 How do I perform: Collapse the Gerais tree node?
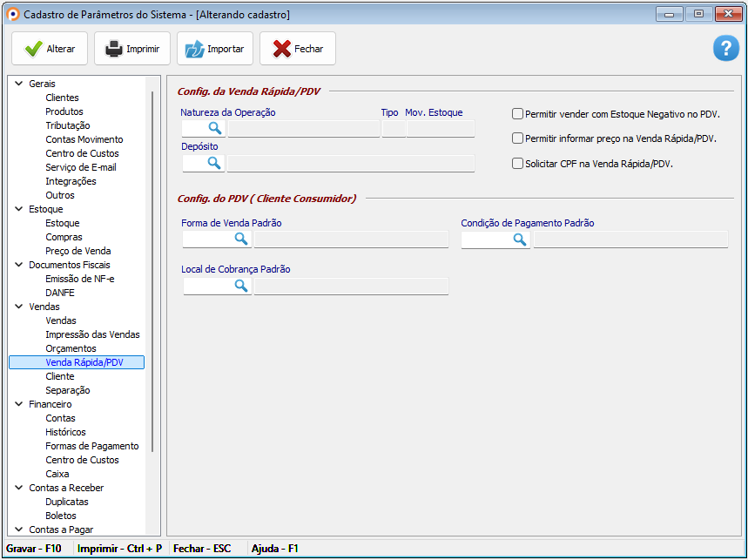pos(18,84)
